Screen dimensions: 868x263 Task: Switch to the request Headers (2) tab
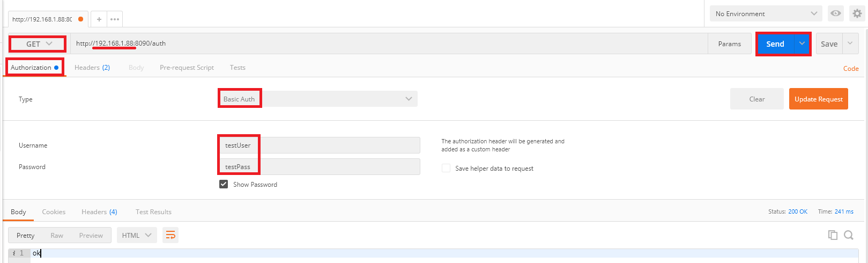pos(92,68)
